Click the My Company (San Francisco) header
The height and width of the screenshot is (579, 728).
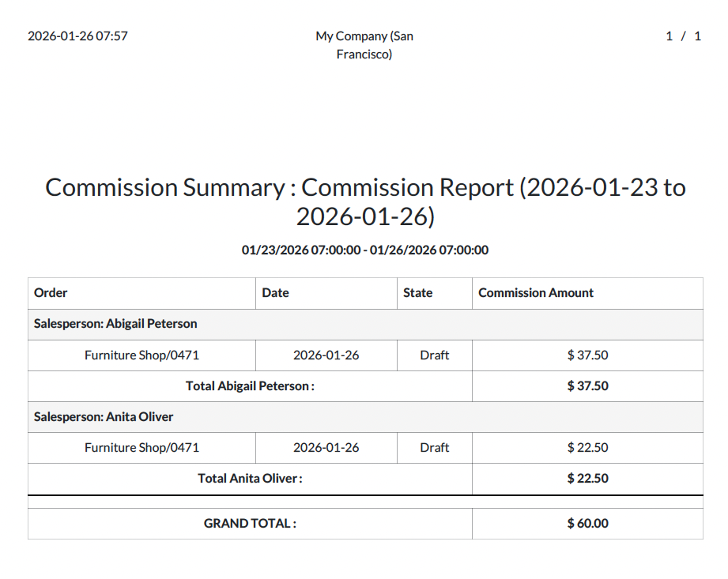pyautogui.click(x=364, y=45)
